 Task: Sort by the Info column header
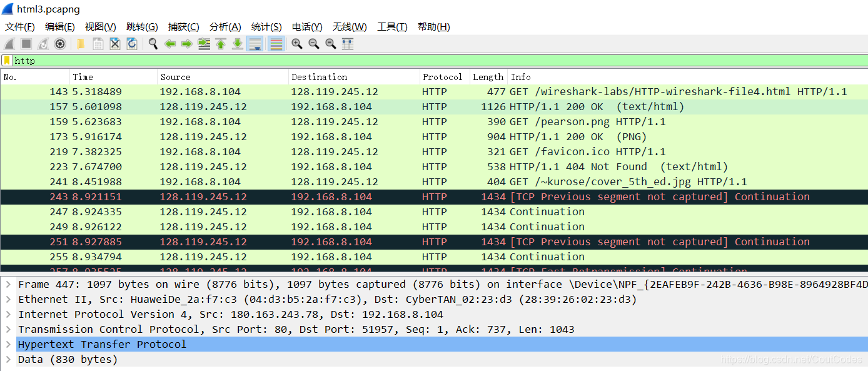[x=687, y=77]
